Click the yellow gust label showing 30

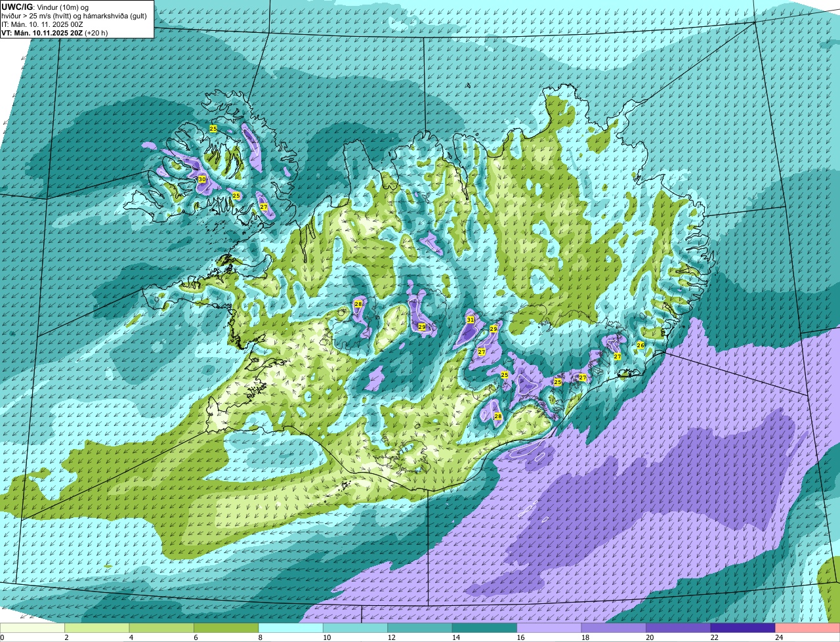(202, 179)
